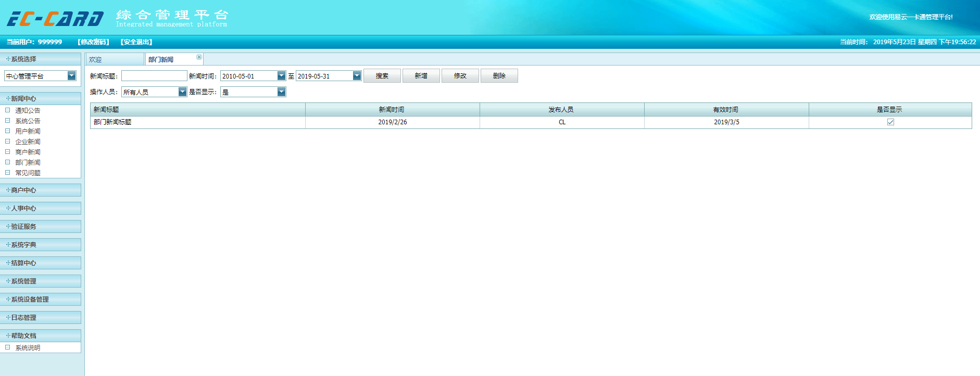The height and width of the screenshot is (376, 980).
Task: Expand the 验证服务 section
Action: click(x=41, y=226)
